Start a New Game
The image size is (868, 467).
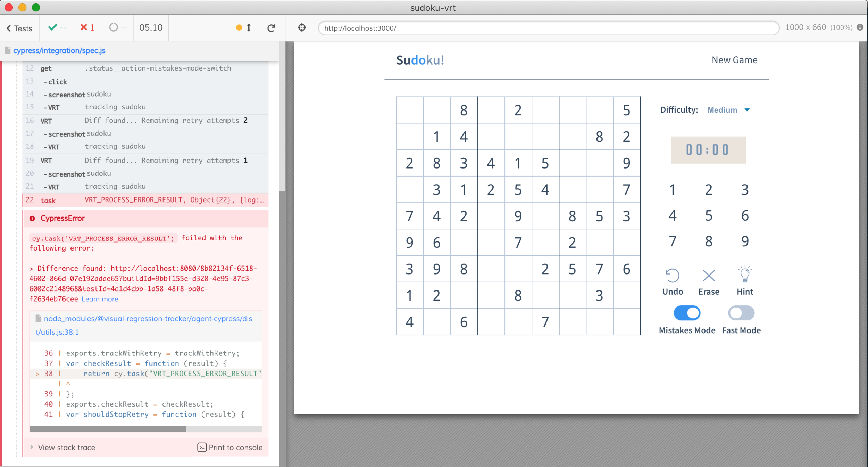click(734, 60)
